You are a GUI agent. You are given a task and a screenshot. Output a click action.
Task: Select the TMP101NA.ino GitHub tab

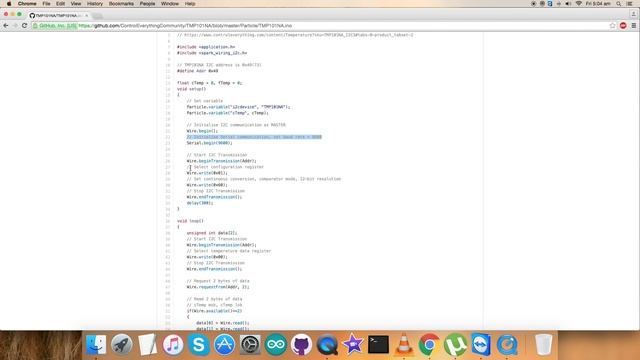click(57, 16)
